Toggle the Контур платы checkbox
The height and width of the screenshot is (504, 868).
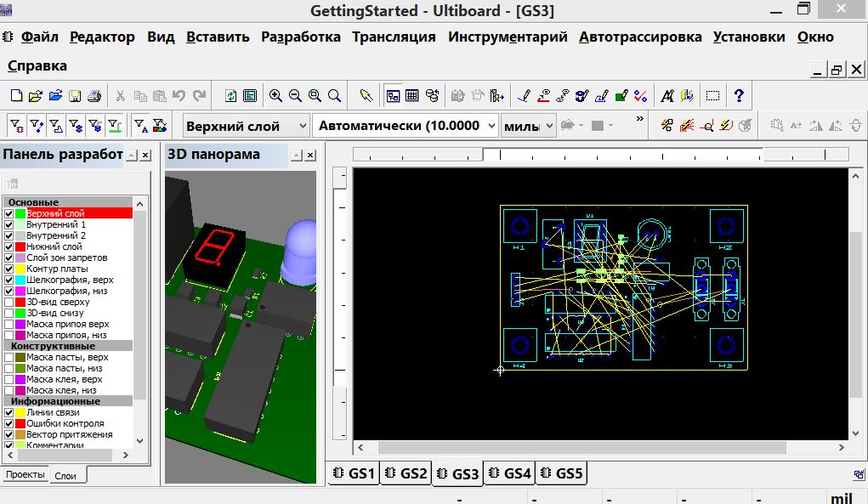pyautogui.click(x=9, y=269)
